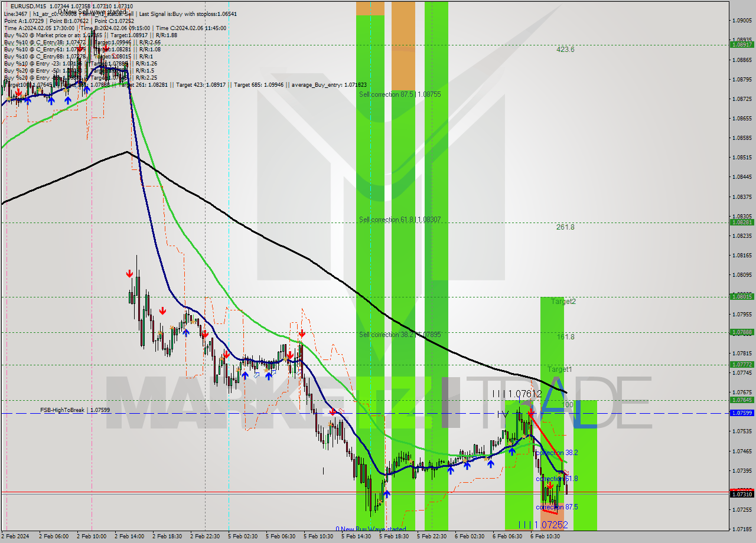Select the '| | | 1.07612' wave label
The width and height of the screenshot is (756, 543).
[517, 394]
